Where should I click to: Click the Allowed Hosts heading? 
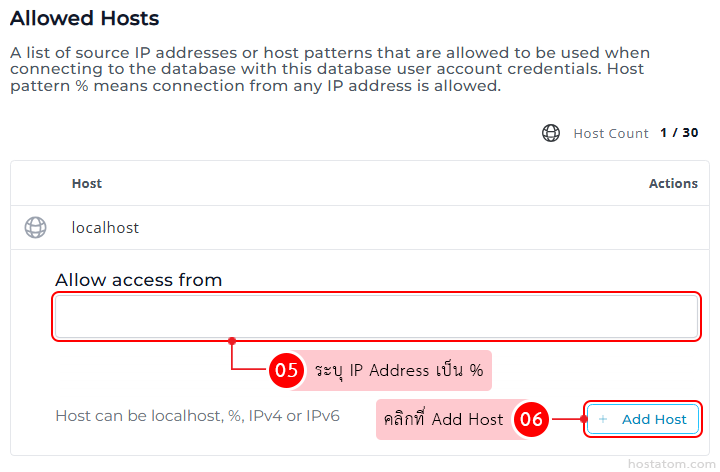(84, 18)
